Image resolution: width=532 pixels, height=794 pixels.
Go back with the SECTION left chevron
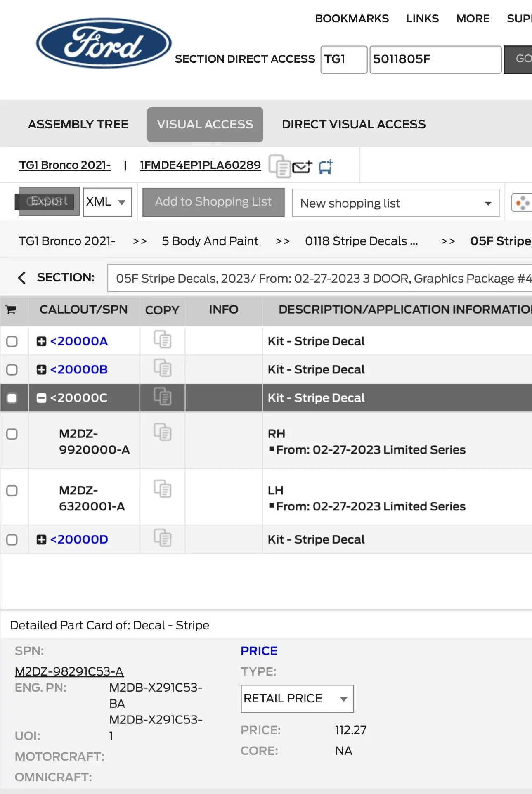point(22,278)
